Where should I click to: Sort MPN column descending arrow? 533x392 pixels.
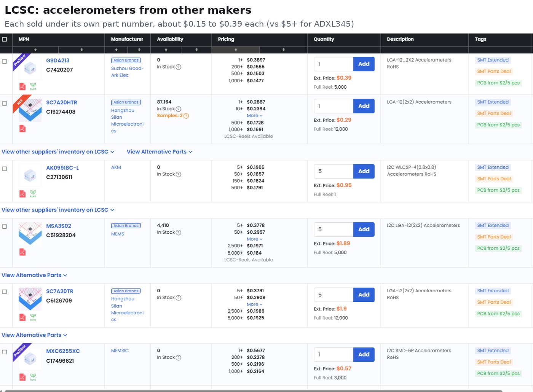(81, 50)
